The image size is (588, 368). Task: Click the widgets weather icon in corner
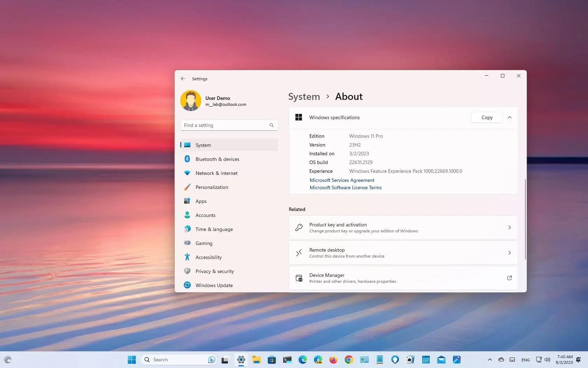(x=8, y=360)
